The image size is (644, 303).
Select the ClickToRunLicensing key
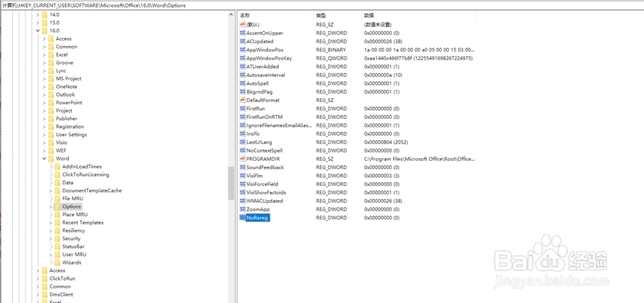(x=86, y=175)
